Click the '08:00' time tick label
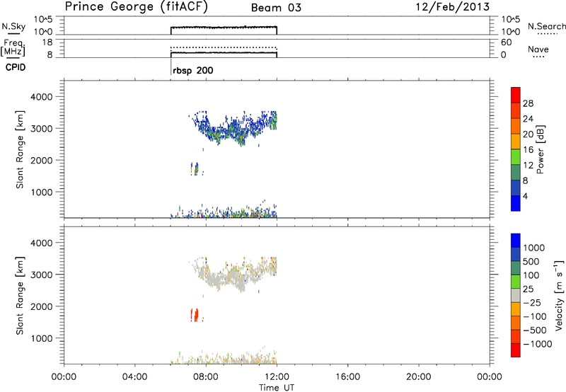The height and width of the screenshot is (392, 566). tap(206, 377)
